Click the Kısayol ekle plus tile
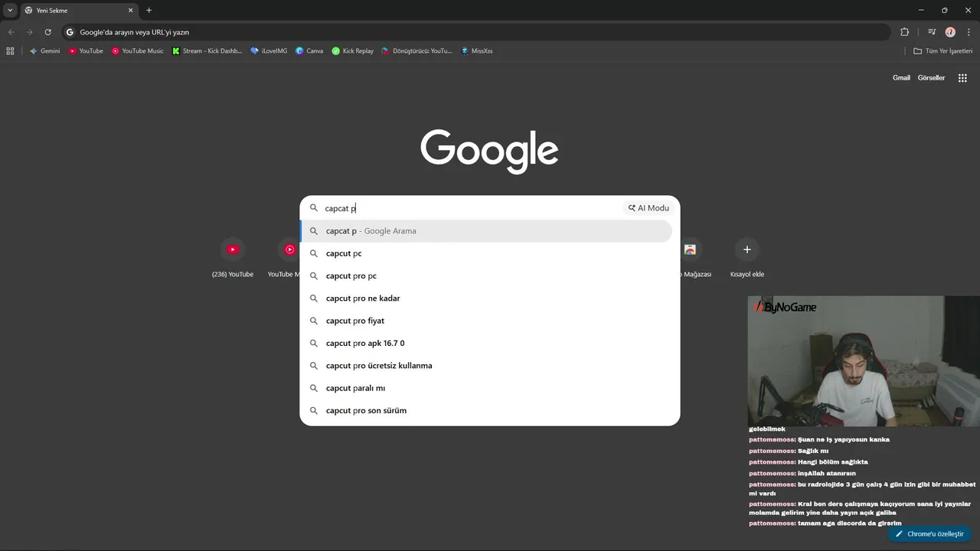This screenshot has width=980, height=551. click(x=747, y=257)
